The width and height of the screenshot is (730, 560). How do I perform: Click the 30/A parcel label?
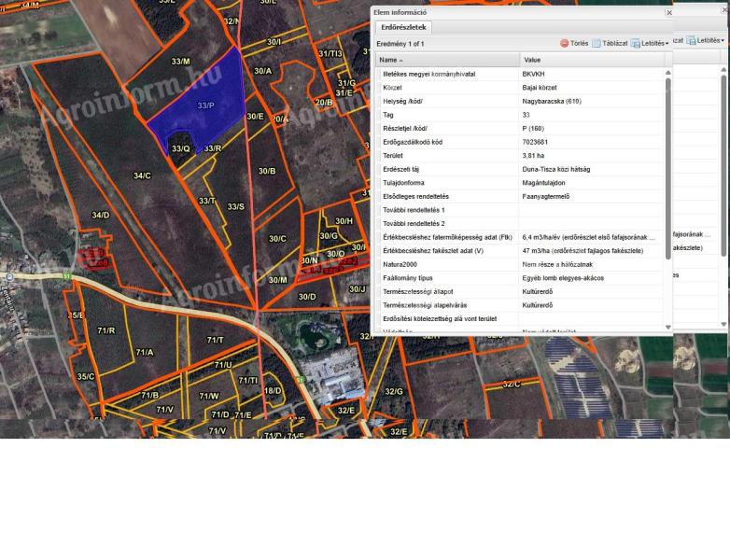pos(262,71)
